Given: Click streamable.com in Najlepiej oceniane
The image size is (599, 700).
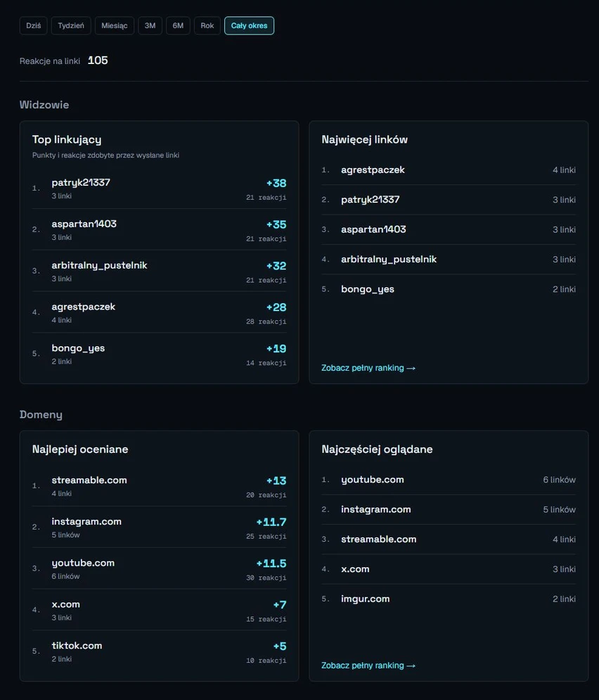Looking at the screenshot, I should tap(89, 480).
